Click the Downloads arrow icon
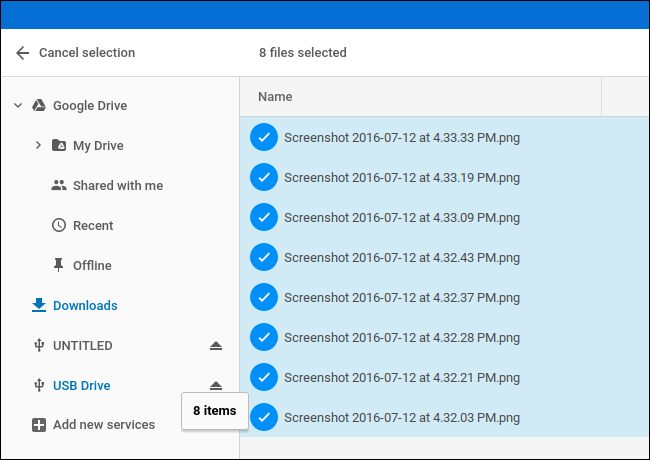650x460 pixels. click(x=39, y=306)
